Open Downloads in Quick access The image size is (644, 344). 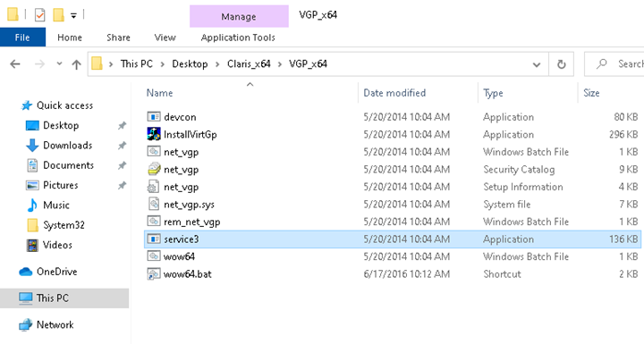pyautogui.click(x=67, y=146)
